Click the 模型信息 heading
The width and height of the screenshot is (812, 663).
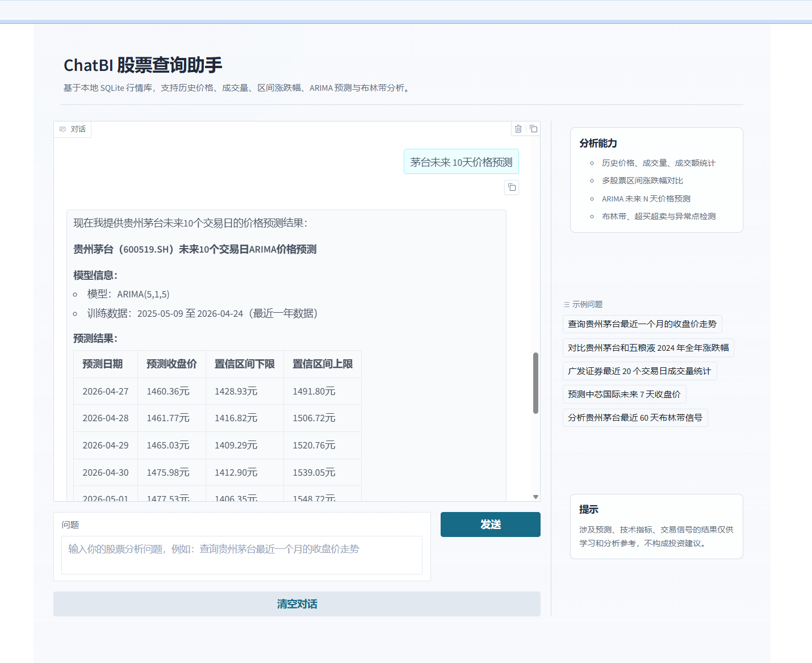pyautogui.click(x=95, y=275)
